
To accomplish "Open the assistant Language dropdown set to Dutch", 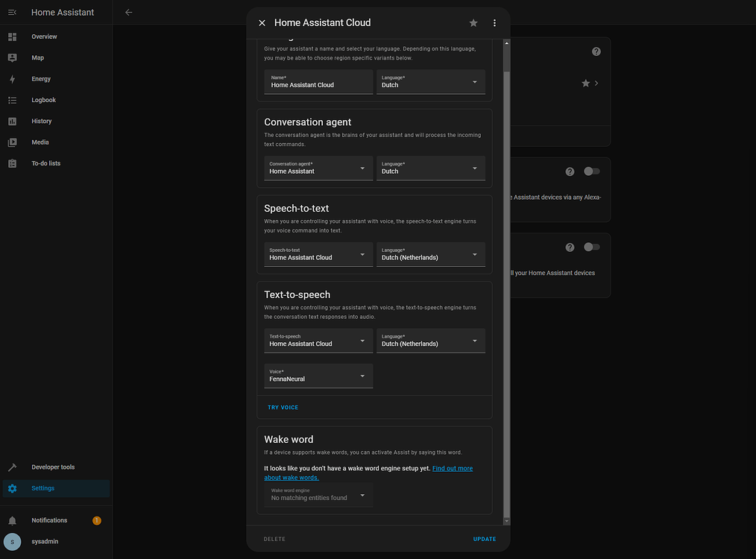I will click(430, 82).
